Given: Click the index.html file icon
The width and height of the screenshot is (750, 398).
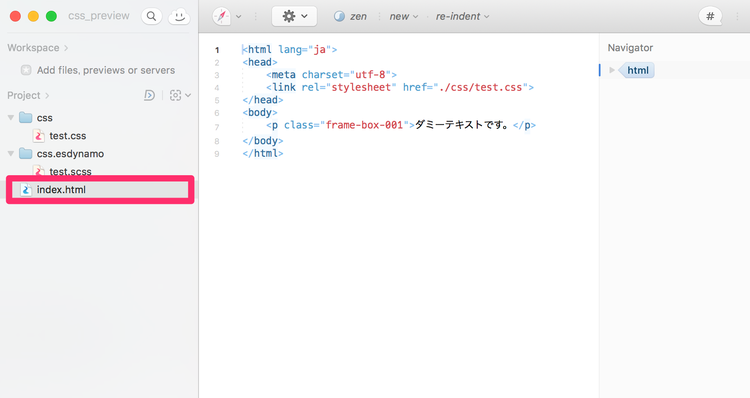Looking at the screenshot, I should tap(26, 189).
